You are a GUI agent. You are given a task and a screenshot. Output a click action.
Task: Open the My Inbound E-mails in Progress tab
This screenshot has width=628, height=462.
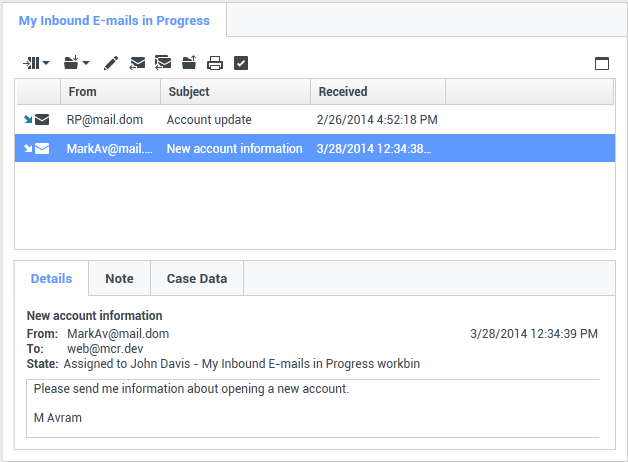tap(114, 20)
